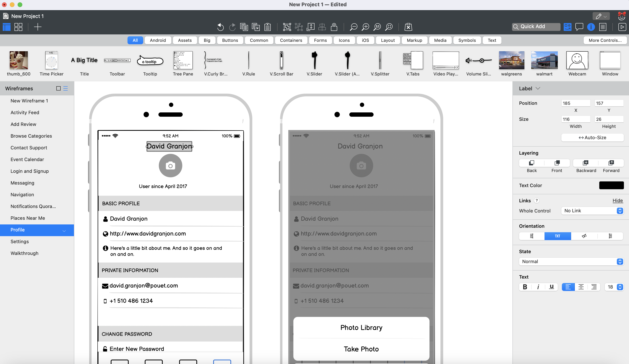Click Photo Library in the mockup
The width and height of the screenshot is (629, 364).
[x=361, y=328]
